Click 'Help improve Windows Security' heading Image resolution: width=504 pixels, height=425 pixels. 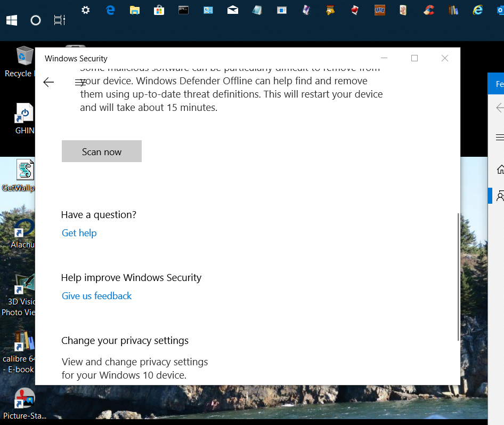pos(131,277)
